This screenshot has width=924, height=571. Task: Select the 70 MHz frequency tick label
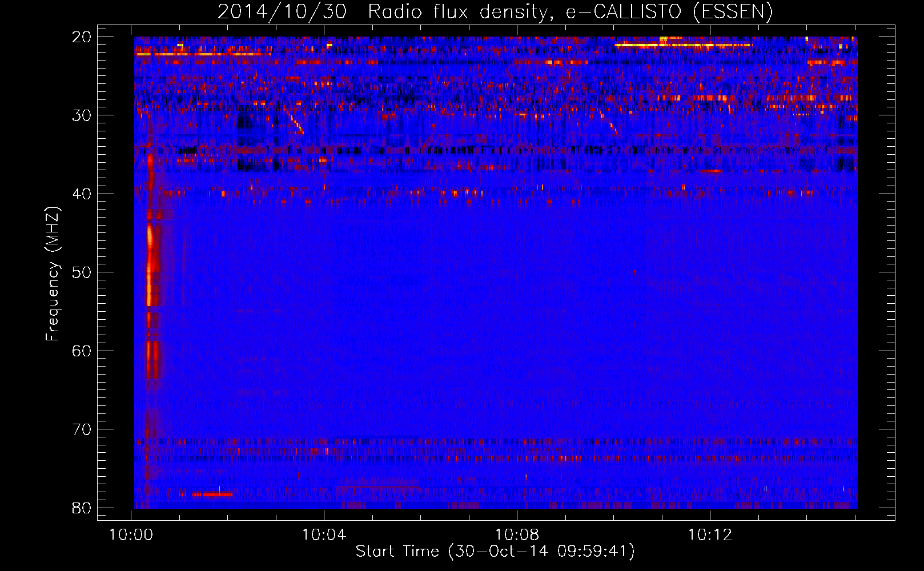coord(82,429)
